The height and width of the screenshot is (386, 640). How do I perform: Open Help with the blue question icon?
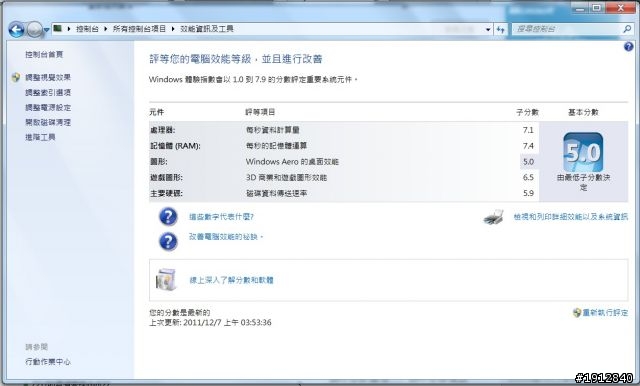tap(629, 47)
